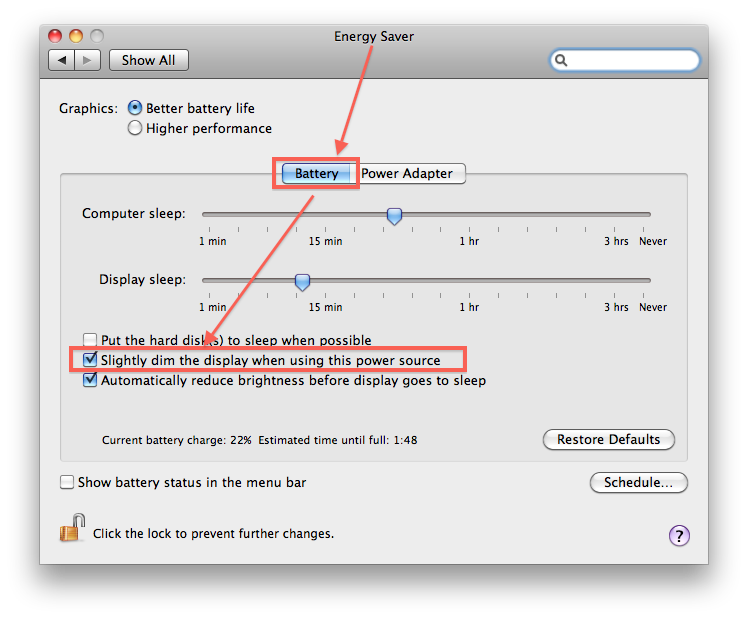This screenshot has height=619, width=748.
Task: Uncheck Slightly dim the display checkbox
Action: (90, 360)
